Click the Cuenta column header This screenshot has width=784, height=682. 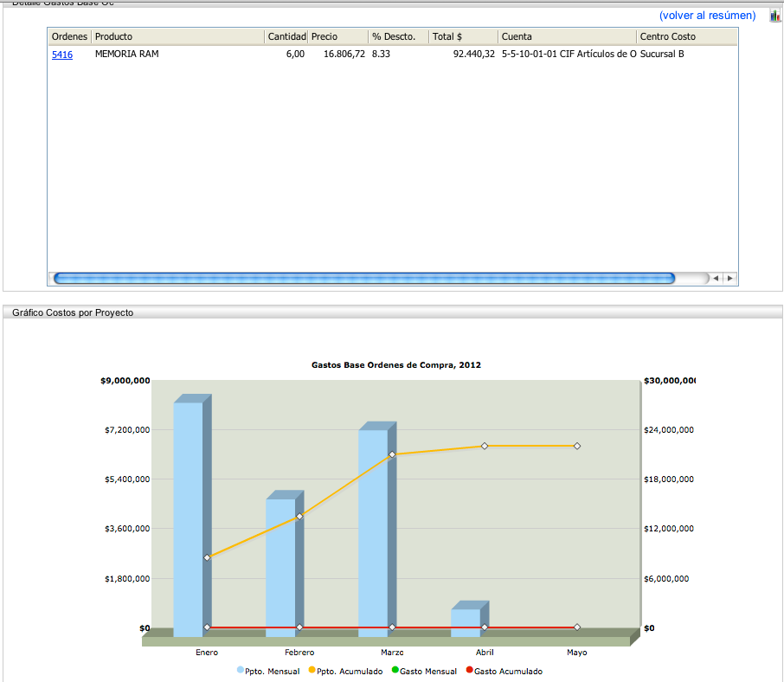[x=568, y=36]
